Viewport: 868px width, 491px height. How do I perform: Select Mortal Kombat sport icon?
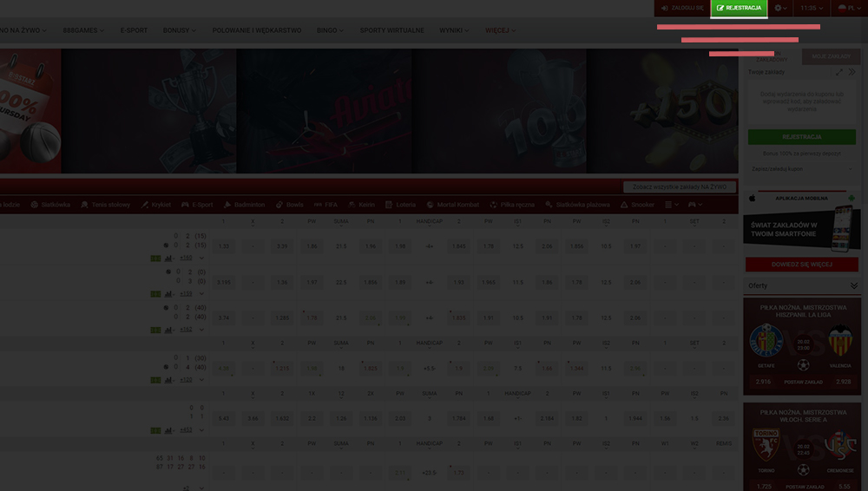click(x=453, y=205)
